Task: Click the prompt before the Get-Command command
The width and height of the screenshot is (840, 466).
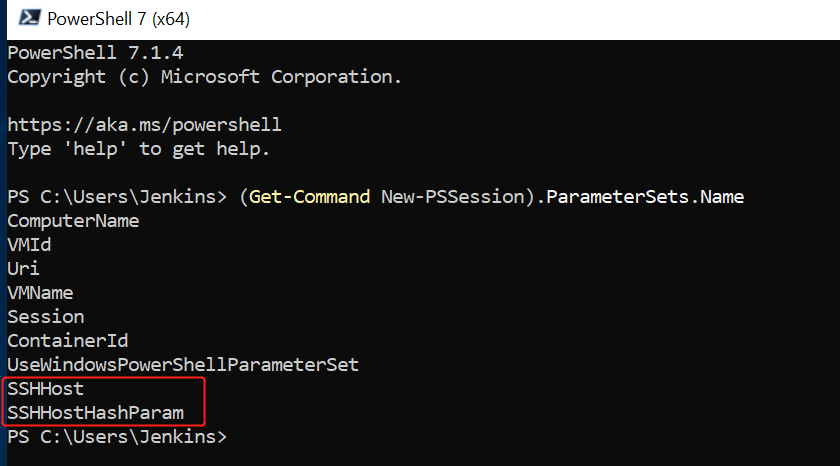Action: [117, 197]
